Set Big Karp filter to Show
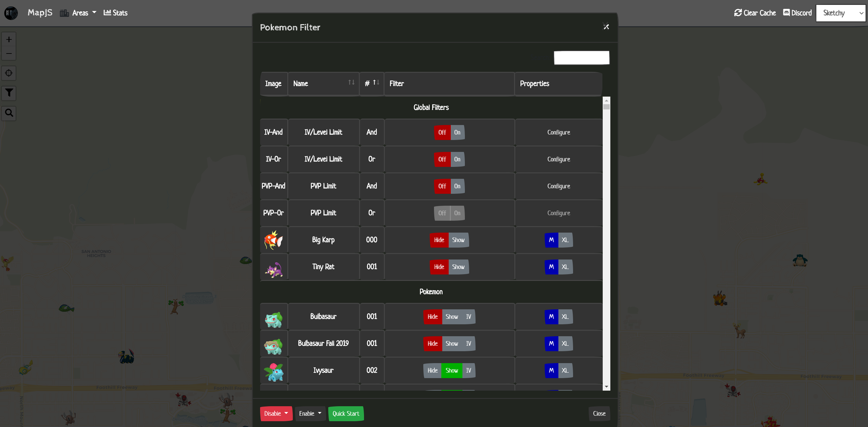The width and height of the screenshot is (868, 427). (458, 240)
